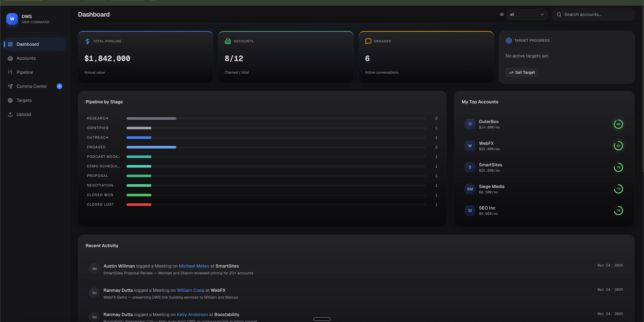Screen dimensions: 644x322
Task: Open the Accounts building icon
Action: point(10,58)
